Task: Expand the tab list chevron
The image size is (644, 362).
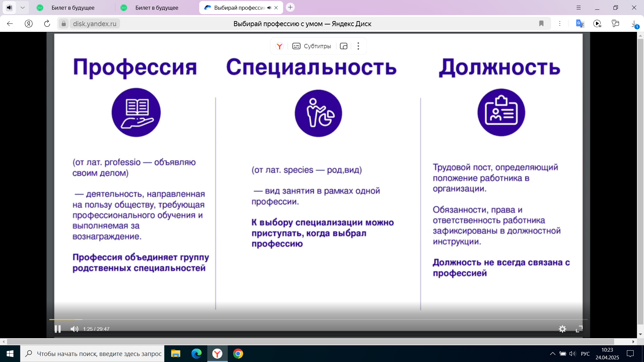Action: [22, 7]
